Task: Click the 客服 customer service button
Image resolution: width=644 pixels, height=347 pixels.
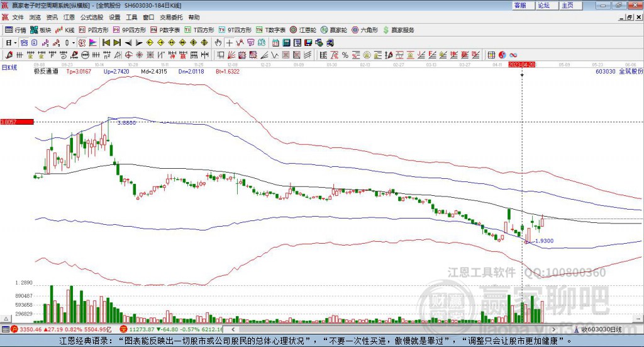Action: (x=520, y=5)
